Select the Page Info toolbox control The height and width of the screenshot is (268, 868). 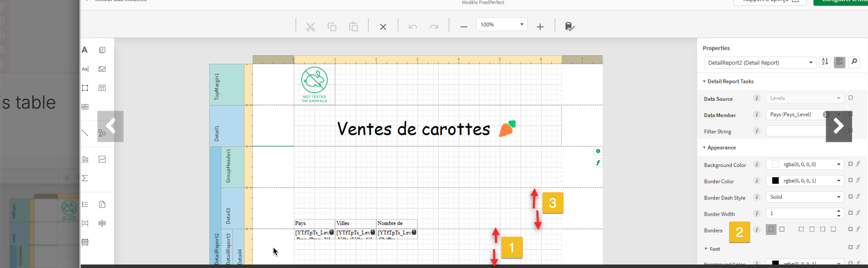(x=102, y=204)
